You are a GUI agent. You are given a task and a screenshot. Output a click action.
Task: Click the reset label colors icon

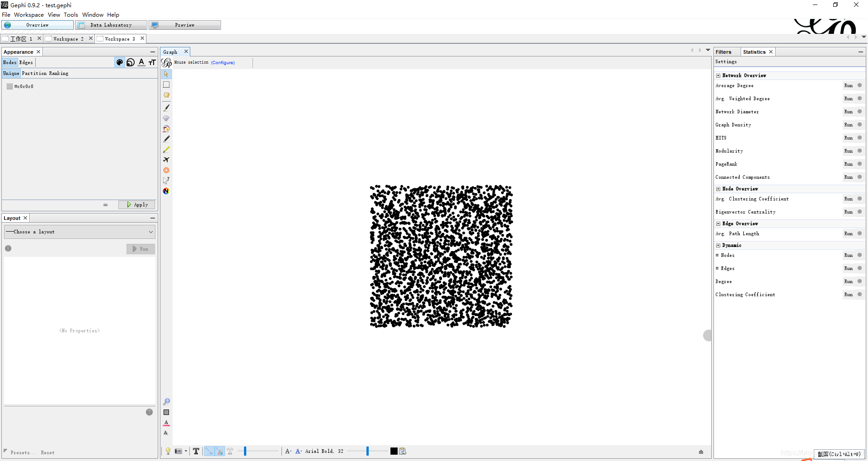(x=166, y=423)
